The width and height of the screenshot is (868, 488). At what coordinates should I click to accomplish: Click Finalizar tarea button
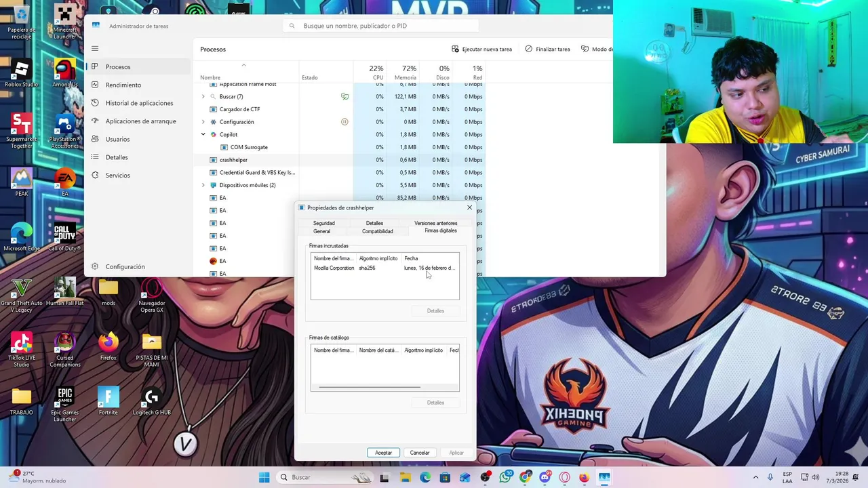pos(547,49)
